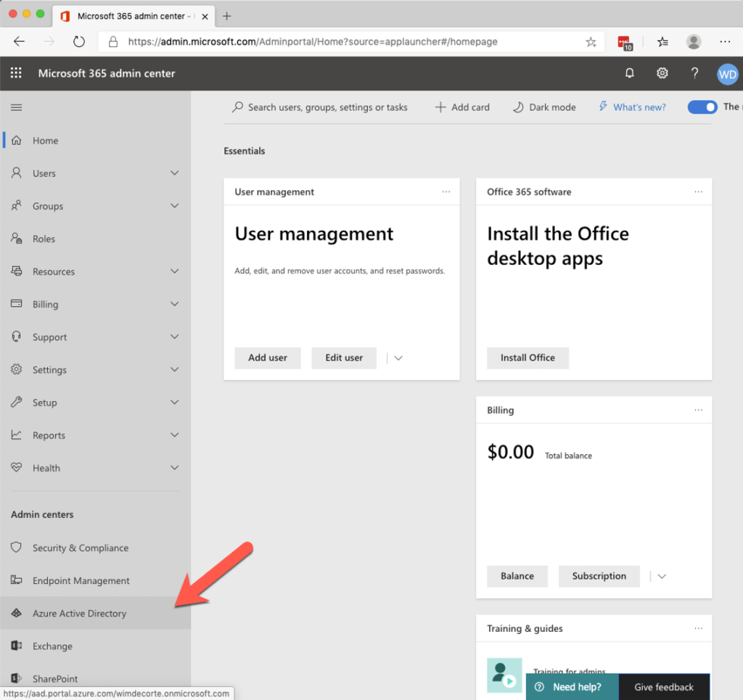Screen dimensions: 743x700
Task: Collapse navigation with the hamburger icon
Action: pos(16,106)
